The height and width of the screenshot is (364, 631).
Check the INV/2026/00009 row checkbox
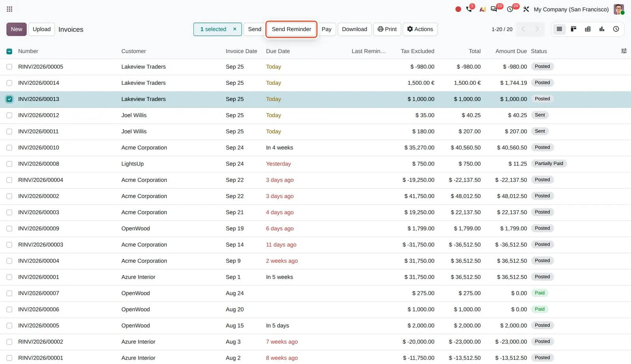[9, 229]
